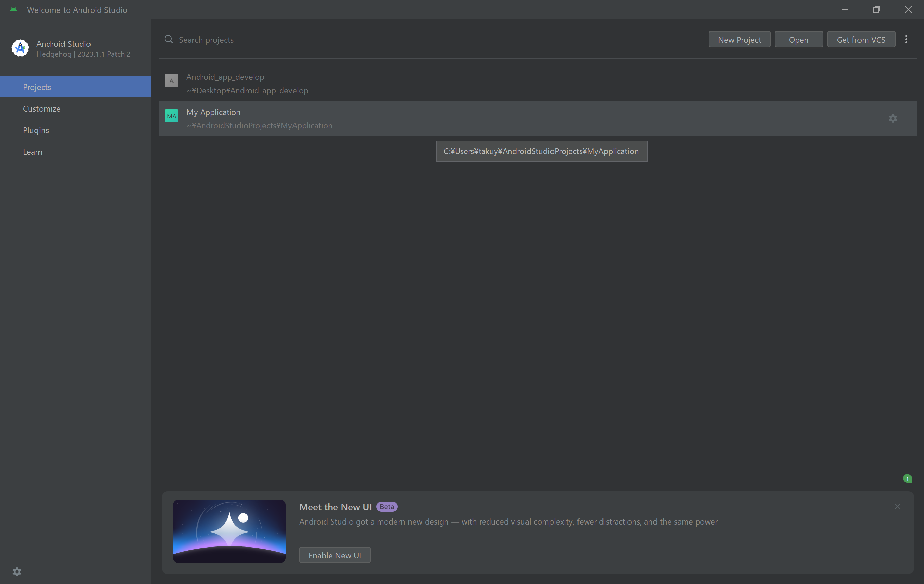The image size is (924, 584).
Task: Minimize the Android Studio window
Action: coord(845,9)
